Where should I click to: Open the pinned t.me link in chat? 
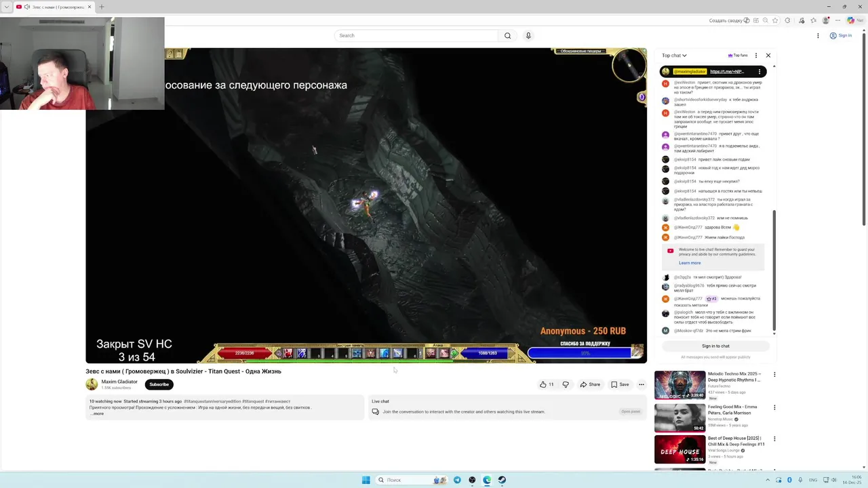tap(727, 71)
